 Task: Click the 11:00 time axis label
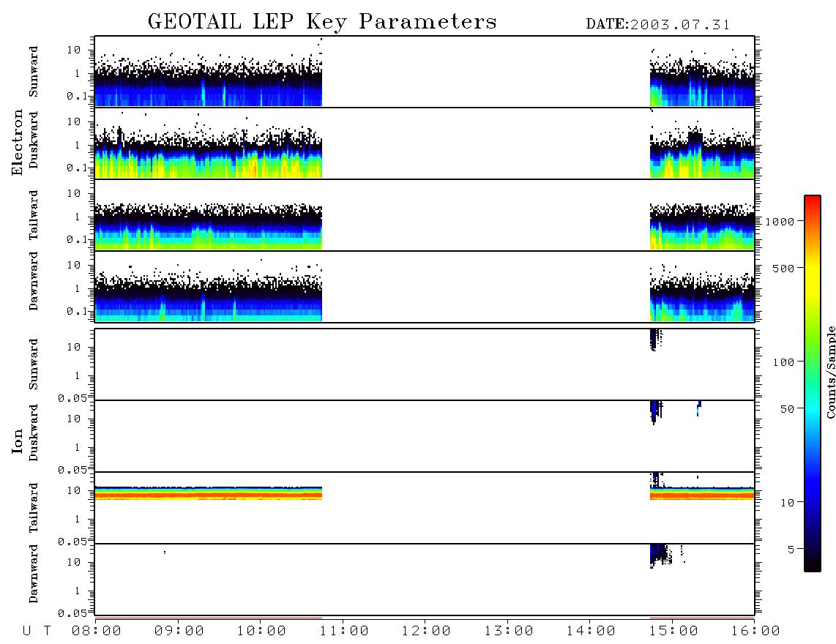coord(344,632)
